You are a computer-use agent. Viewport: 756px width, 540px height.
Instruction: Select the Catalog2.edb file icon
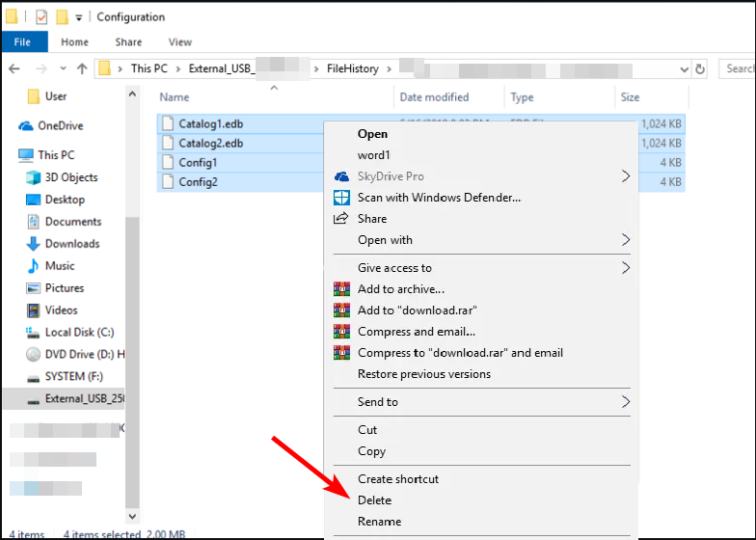pyautogui.click(x=168, y=143)
